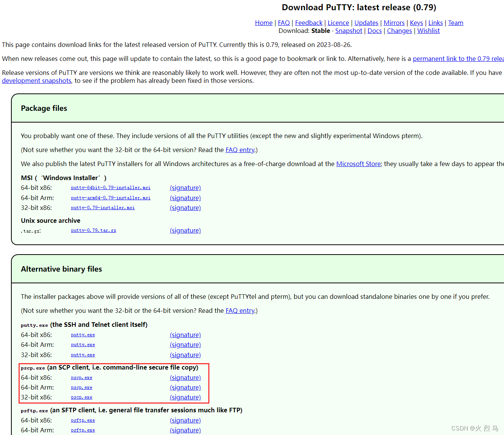Screen dimensions: 504x435
Task: Open the Wishlist page
Action: [428, 31]
